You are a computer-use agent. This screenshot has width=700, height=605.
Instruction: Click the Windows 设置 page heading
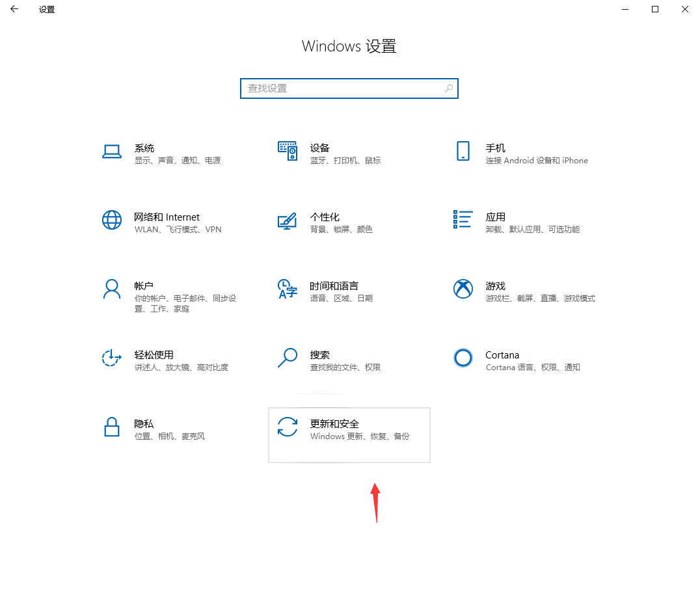coord(349,46)
